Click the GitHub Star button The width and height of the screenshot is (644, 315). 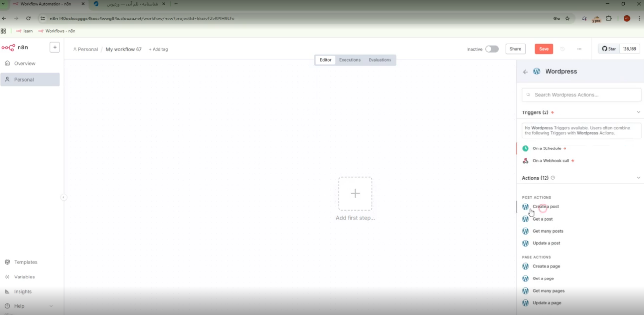click(609, 49)
